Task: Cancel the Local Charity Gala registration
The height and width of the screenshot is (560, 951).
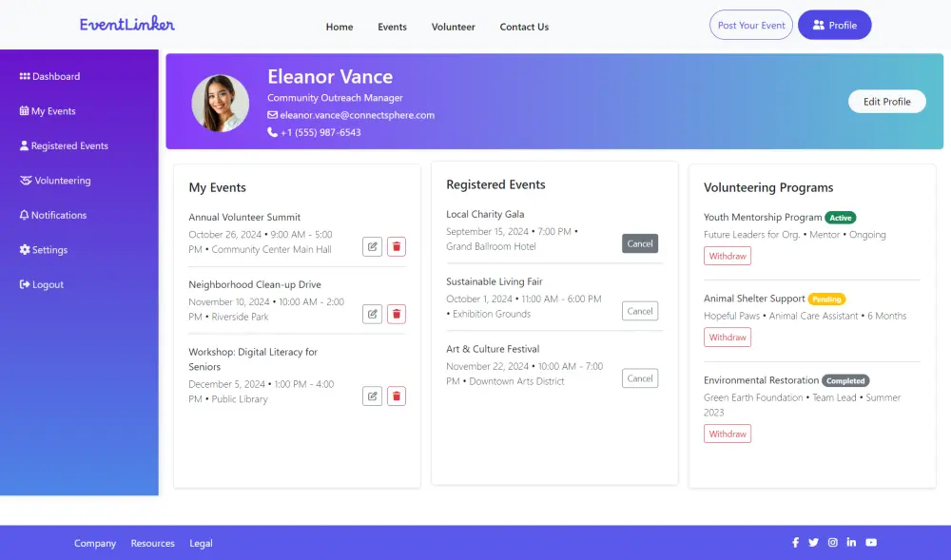Action: 640,243
